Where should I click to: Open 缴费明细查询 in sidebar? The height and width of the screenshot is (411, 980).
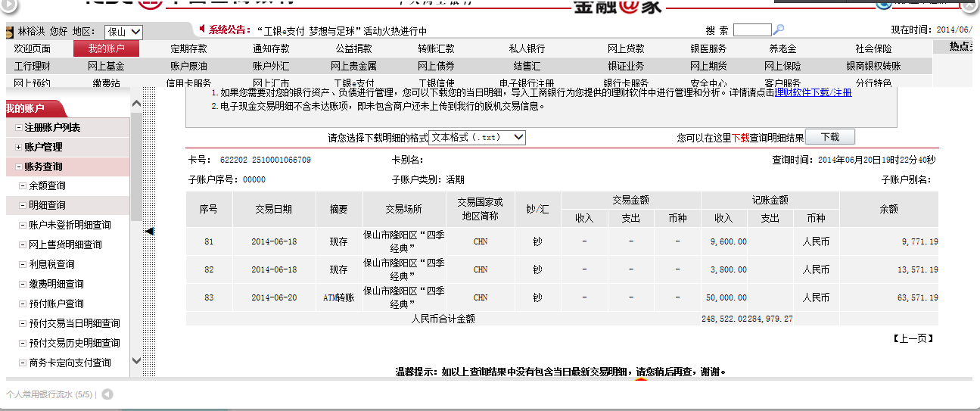(56, 284)
